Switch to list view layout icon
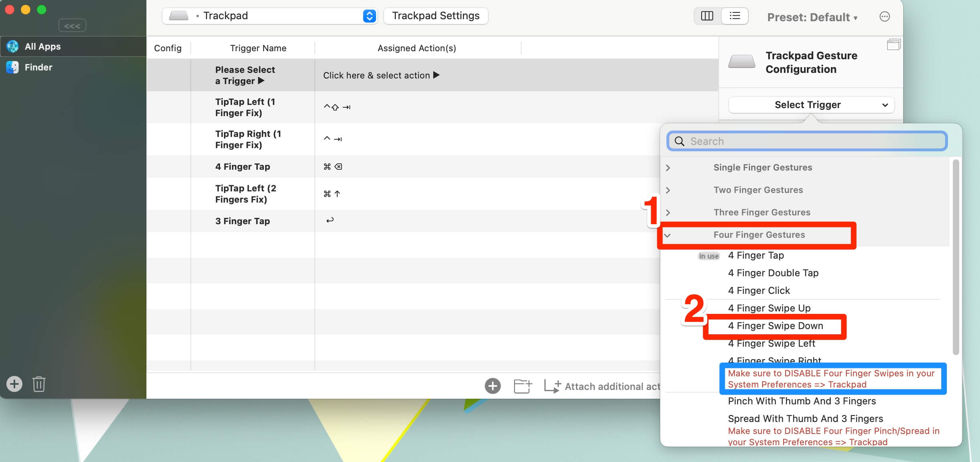The width and height of the screenshot is (980, 462). coord(735,16)
